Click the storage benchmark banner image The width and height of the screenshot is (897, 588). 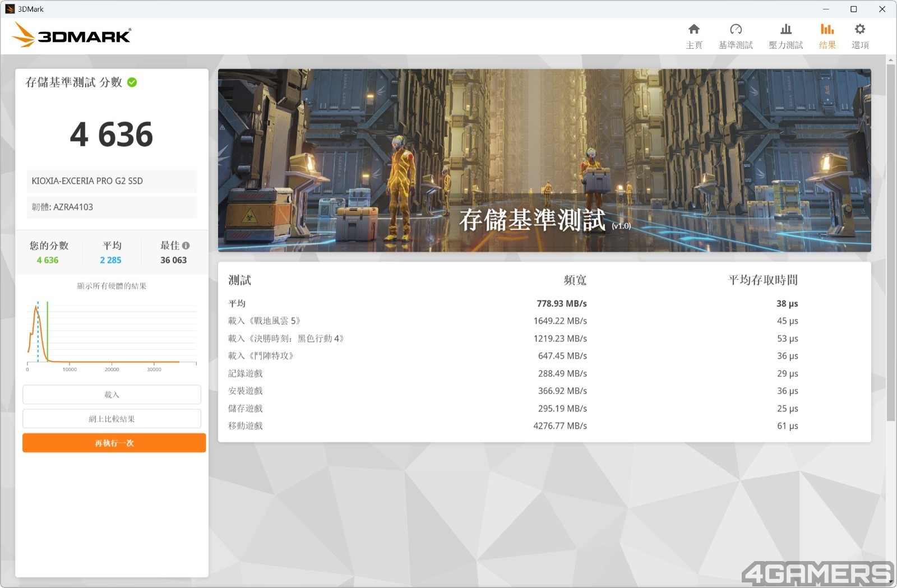[544, 160]
